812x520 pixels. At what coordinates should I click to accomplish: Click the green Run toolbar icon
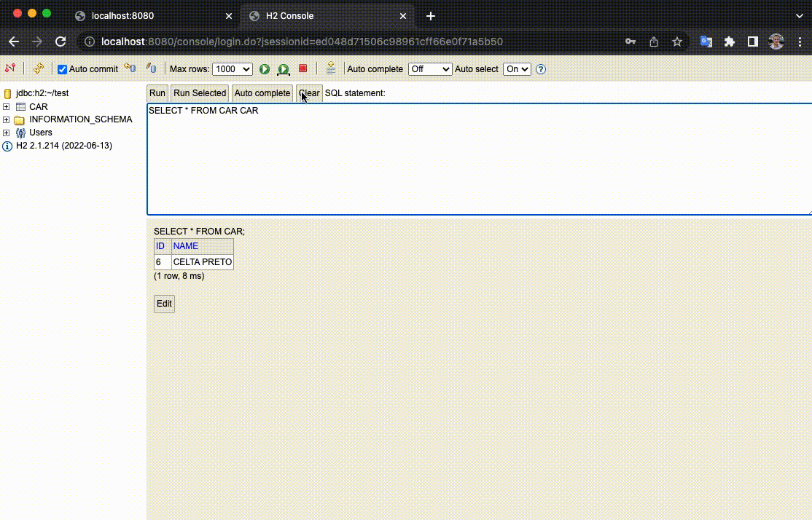(x=265, y=68)
